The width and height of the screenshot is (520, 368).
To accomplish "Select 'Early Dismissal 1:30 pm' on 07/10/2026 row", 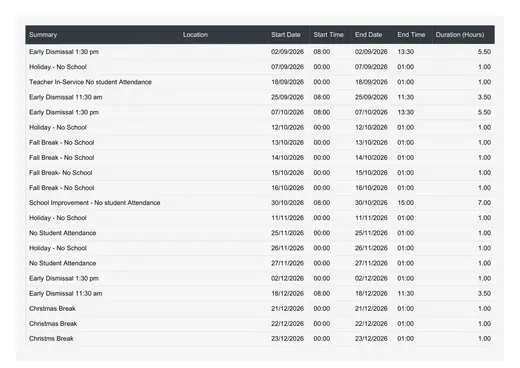I will [64, 112].
